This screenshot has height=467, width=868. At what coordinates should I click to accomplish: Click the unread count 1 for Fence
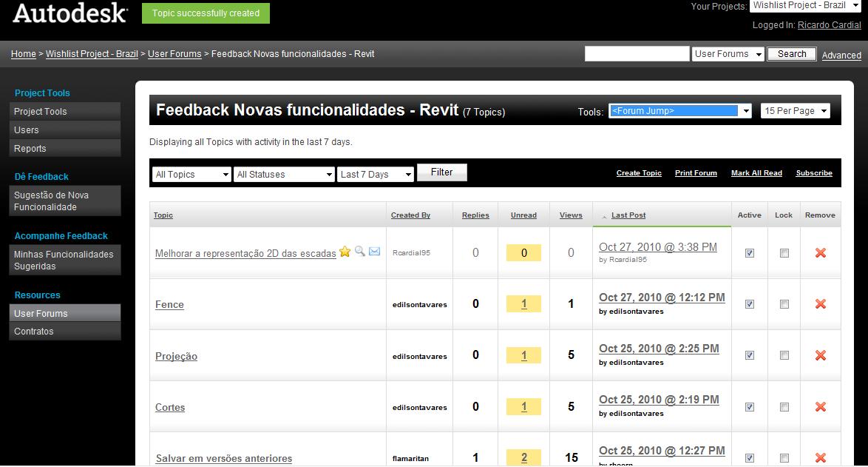point(523,303)
